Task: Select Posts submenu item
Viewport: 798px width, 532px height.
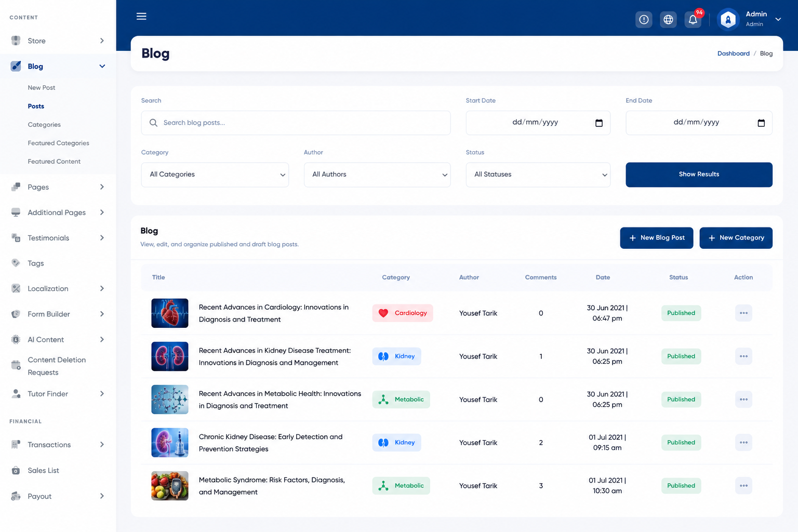Action: click(x=36, y=106)
